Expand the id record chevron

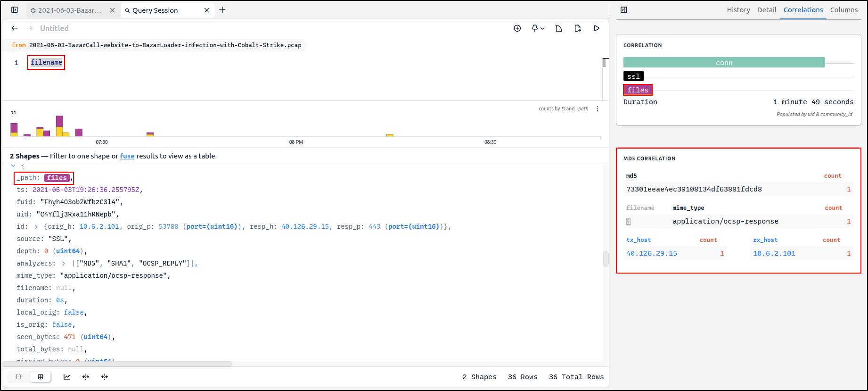click(36, 227)
